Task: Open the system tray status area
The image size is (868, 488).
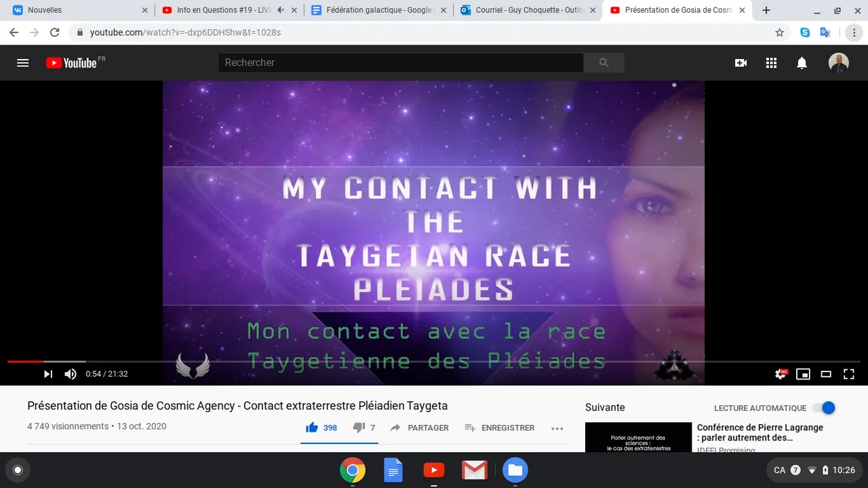Action: [814, 470]
